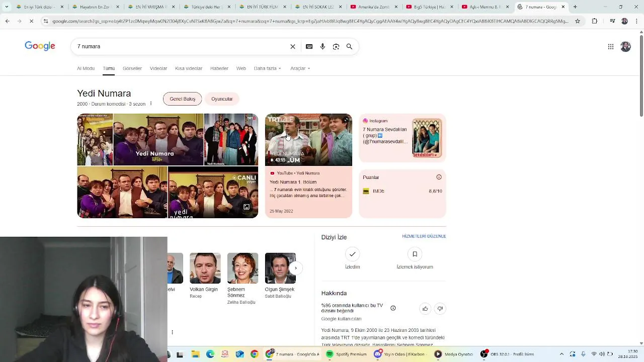Show next cast members arrow
644x362 pixels.
pyautogui.click(x=296, y=268)
